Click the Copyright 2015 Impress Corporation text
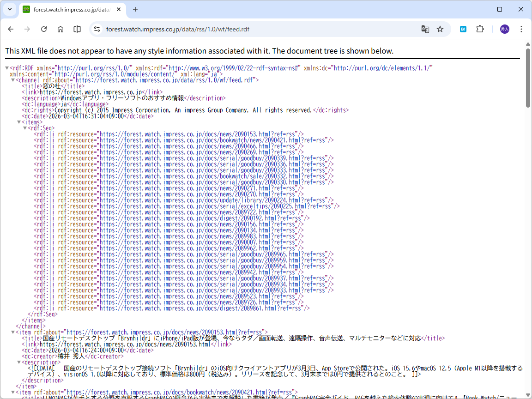 coord(183,110)
